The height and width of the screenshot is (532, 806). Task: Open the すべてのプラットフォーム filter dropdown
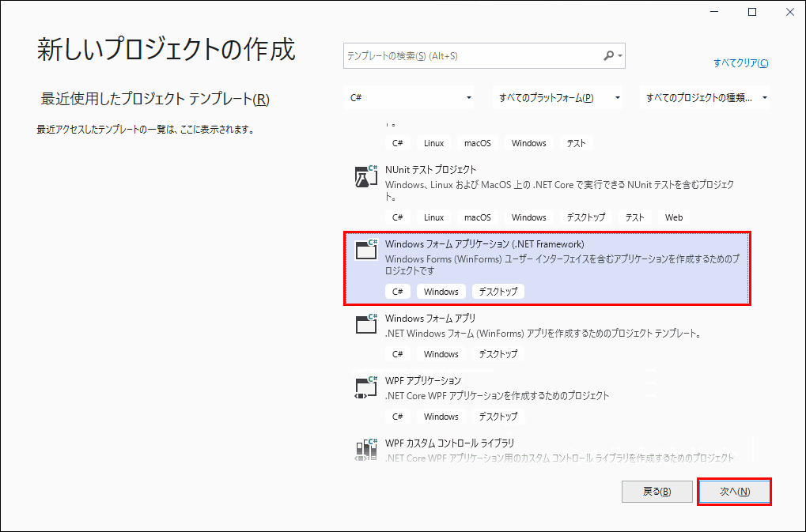pos(557,97)
